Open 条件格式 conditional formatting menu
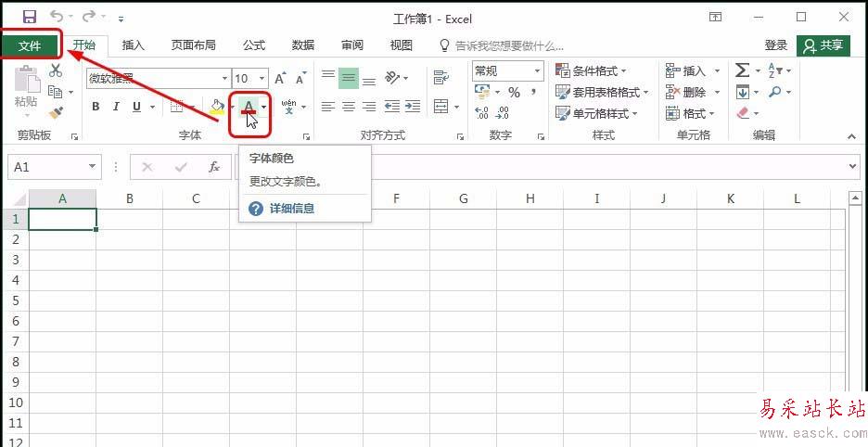The image size is (868, 447). coord(591,70)
